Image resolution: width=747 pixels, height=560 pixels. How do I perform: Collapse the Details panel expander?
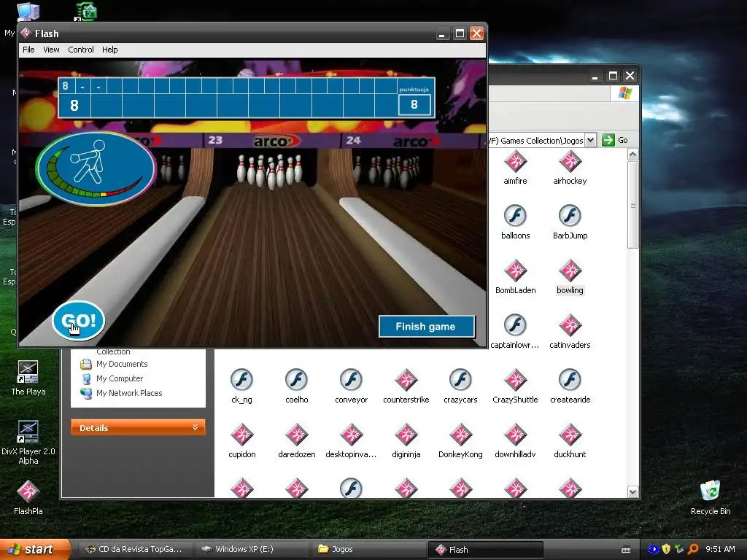195,427
